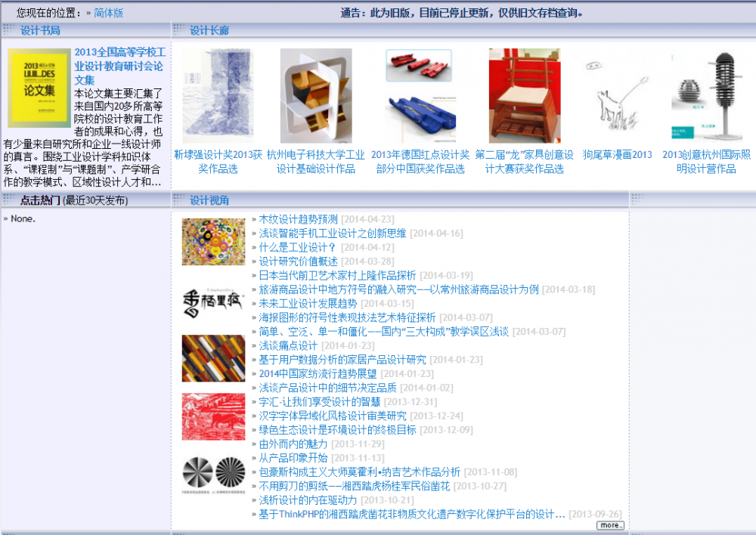This screenshot has height=535, width=756.
Task: Open 2013全国高等学校工业设计教育研讨会论文集 title link
Action: [x=120, y=66]
